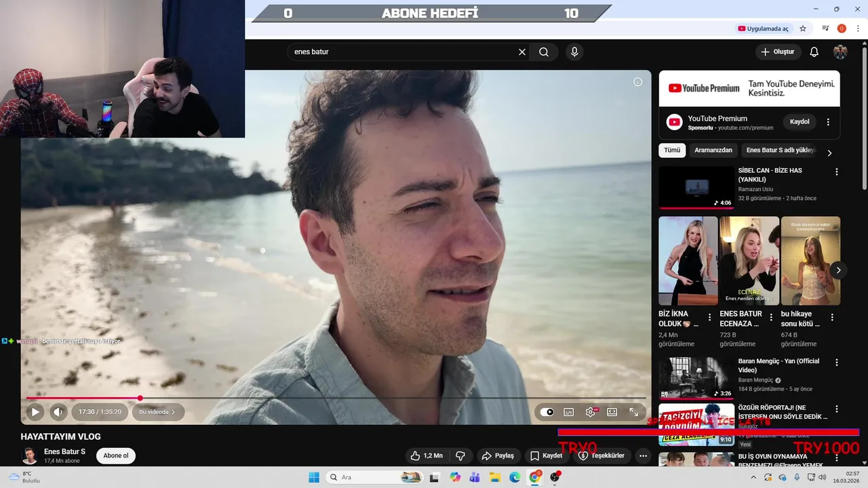The height and width of the screenshot is (488, 868).
Task: Dislike the video with thumbs down
Action: 460,455
